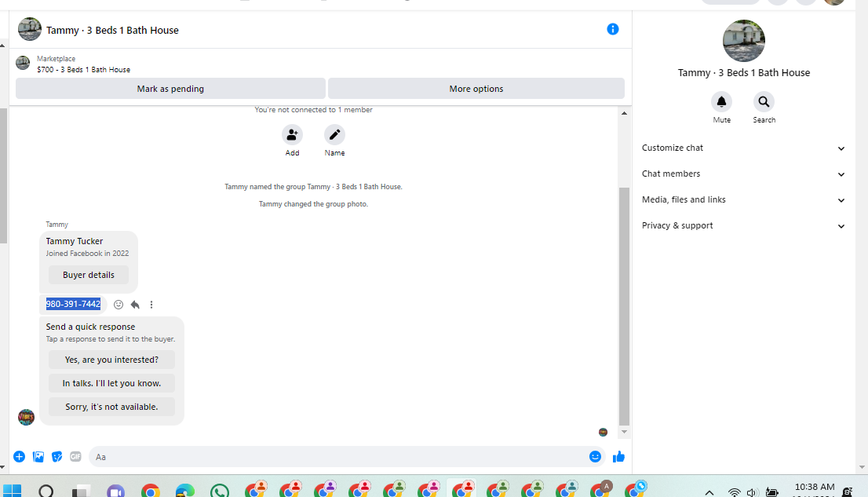The height and width of the screenshot is (497, 868).
Task: Click the house avatar in the chat header
Action: [30, 29]
